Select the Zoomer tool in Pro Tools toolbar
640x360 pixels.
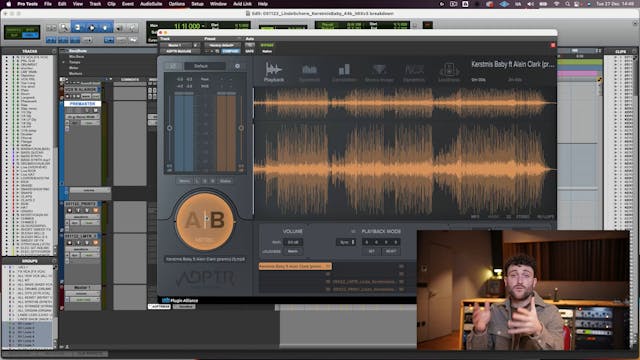64,28
